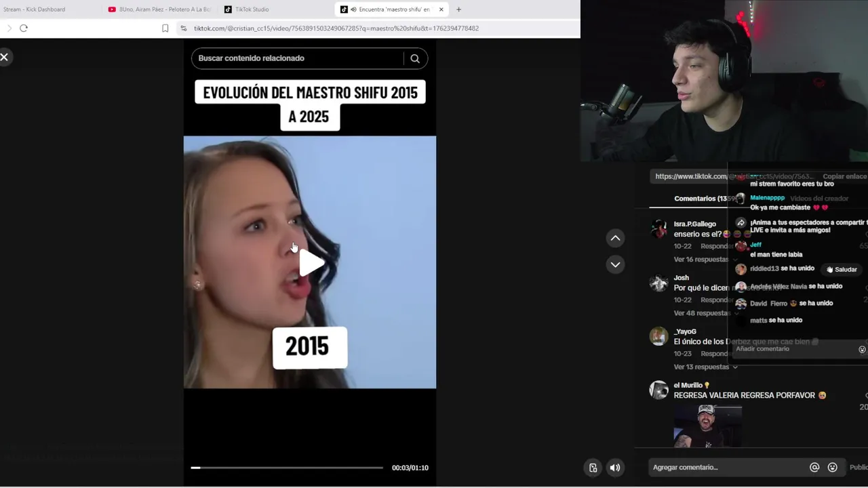868x488 pixels.
Task: Mute the video with speaker icon
Action: pyautogui.click(x=614, y=468)
